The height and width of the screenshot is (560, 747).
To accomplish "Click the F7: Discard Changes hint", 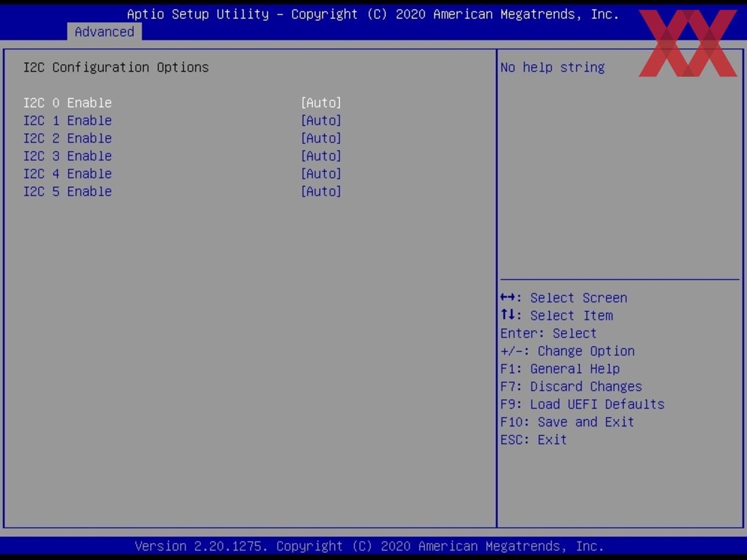I will coord(571,387).
